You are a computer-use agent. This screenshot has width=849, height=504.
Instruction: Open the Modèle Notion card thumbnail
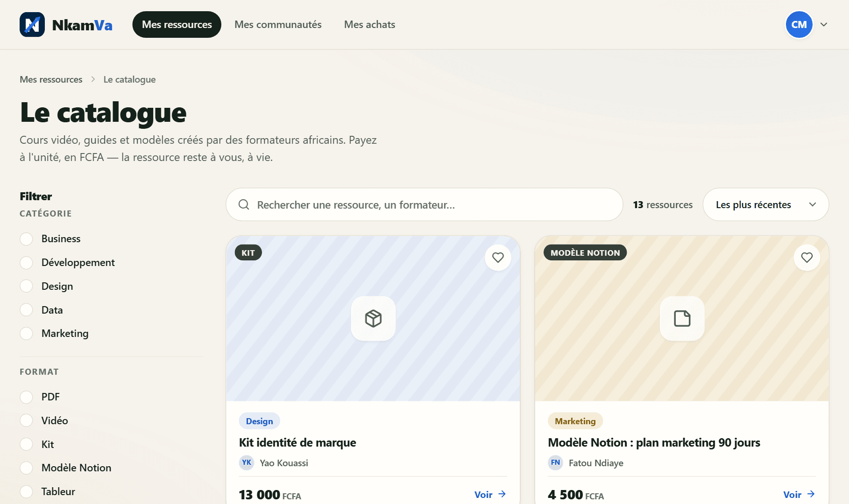(682, 319)
